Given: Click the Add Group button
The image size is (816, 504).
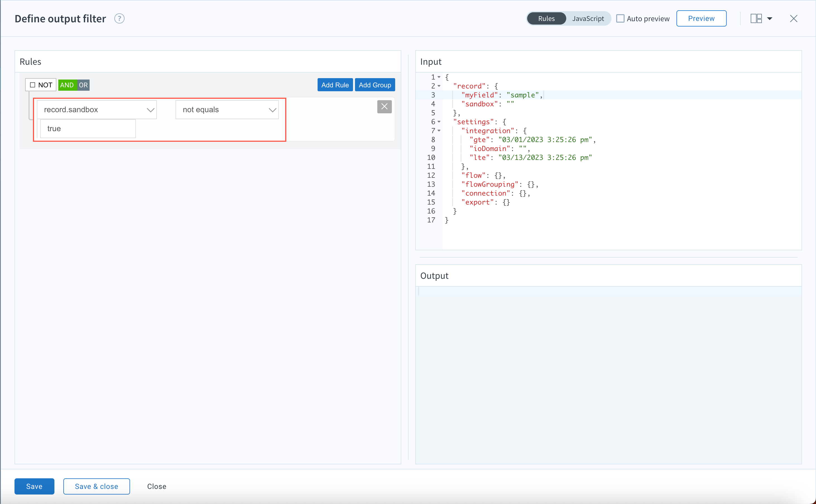Looking at the screenshot, I should pos(375,85).
